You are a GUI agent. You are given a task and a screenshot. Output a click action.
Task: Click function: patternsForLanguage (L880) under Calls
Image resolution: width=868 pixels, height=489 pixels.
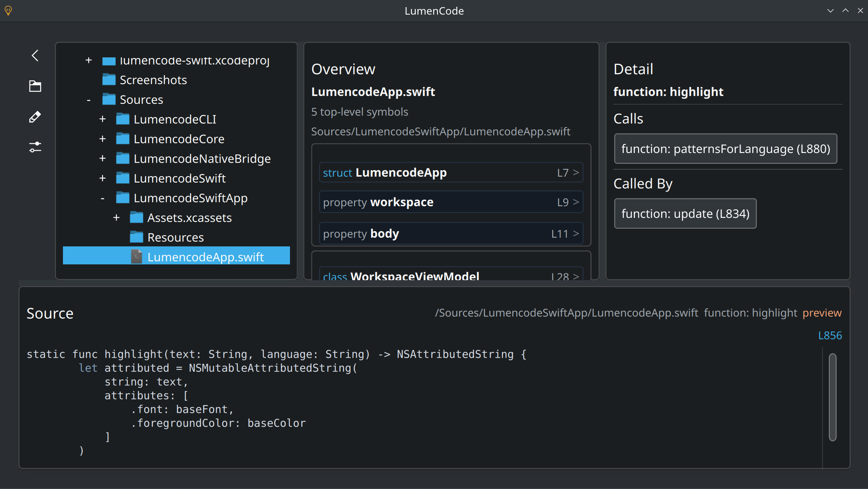725,148
